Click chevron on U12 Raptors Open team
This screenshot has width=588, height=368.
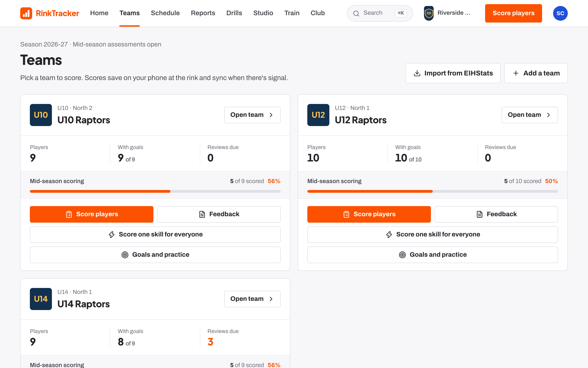548,115
